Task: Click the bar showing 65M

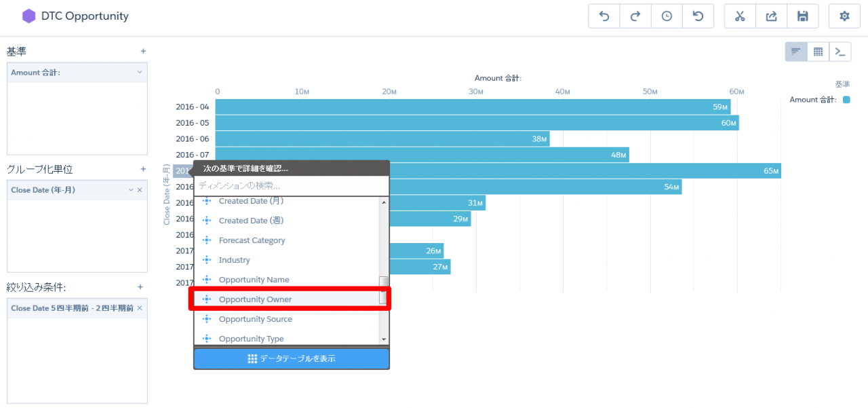Action: (x=585, y=170)
